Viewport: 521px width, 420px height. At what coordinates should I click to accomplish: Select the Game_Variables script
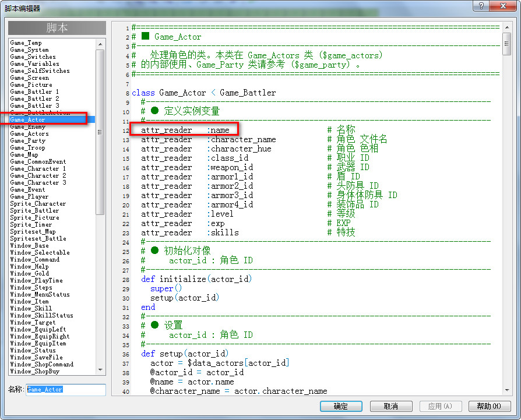pos(34,63)
